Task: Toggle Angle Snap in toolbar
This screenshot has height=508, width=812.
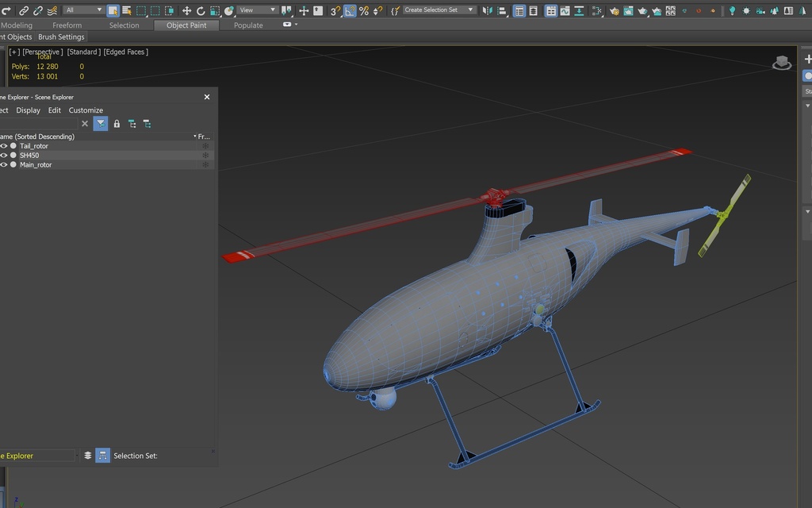Action: click(x=350, y=10)
